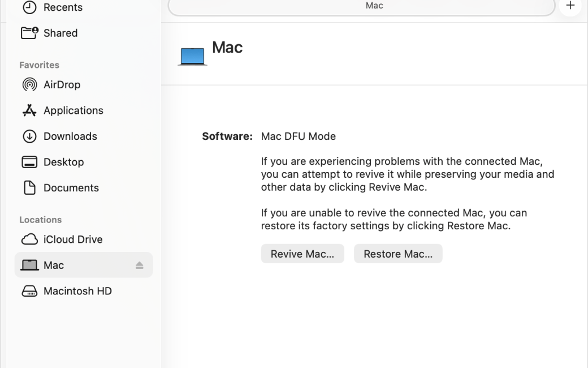Open Applications folder label

pyautogui.click(x=73, y=110)
